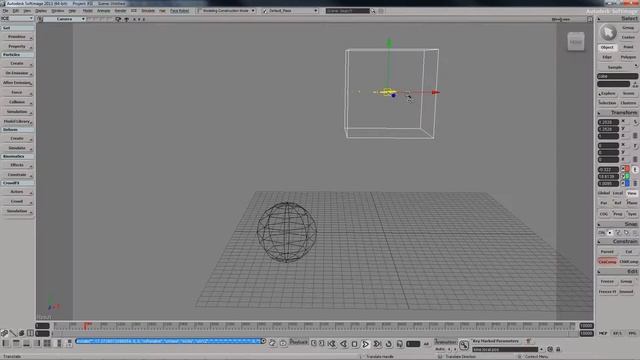
Task: Click the Playback menu button
Action: click(298, 342)
